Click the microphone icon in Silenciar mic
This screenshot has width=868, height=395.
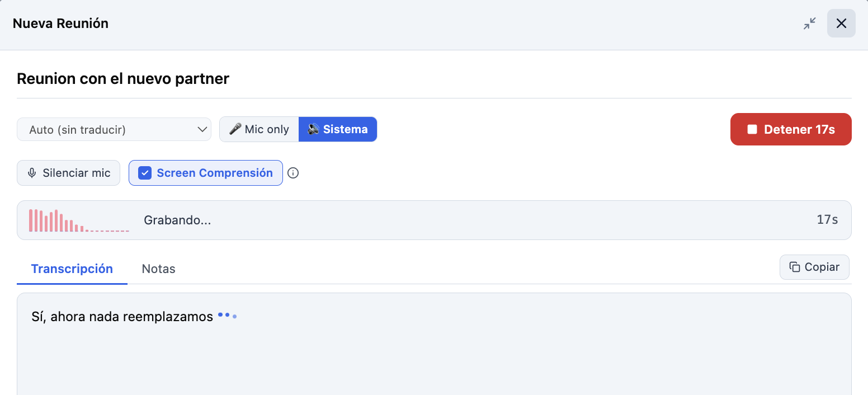point(32,173)
